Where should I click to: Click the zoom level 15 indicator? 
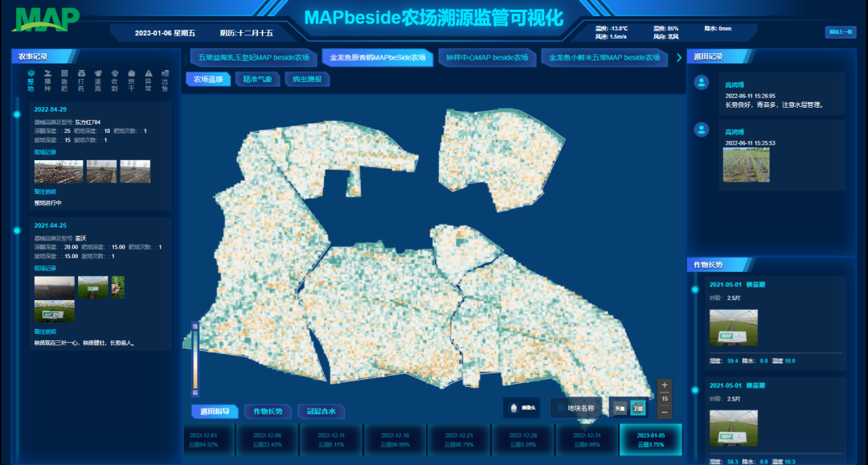[665, 398]
